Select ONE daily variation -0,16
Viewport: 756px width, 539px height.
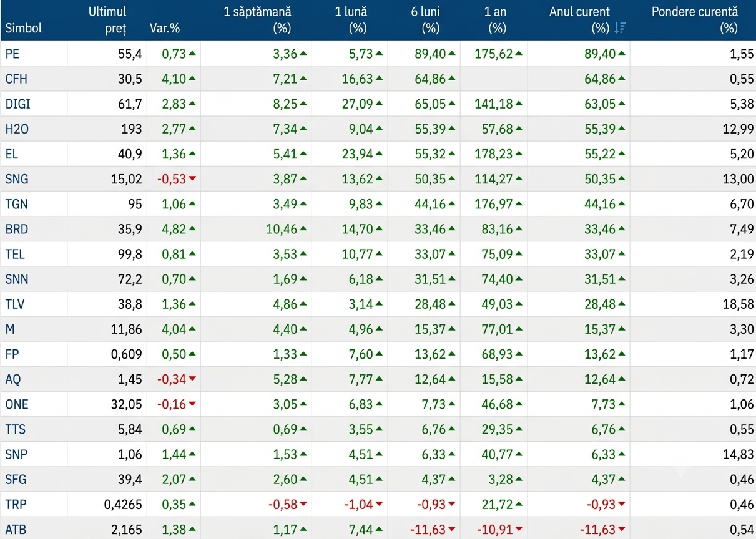(x=171, y=404)
